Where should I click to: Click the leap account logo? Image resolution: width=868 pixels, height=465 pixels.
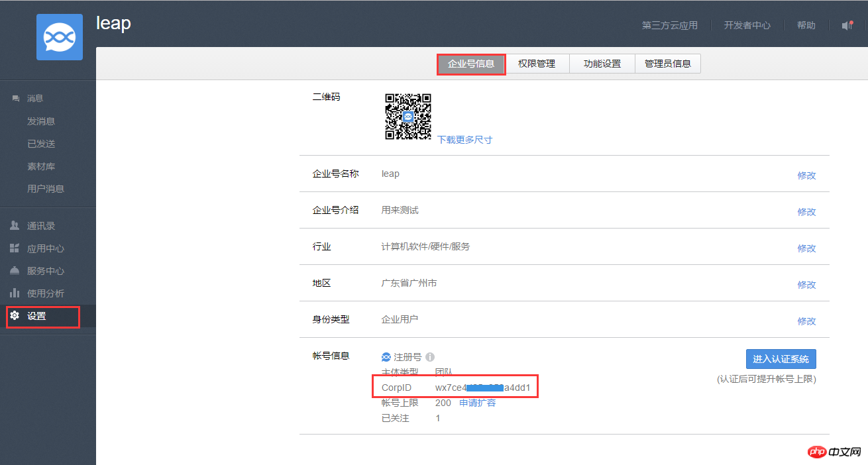[59, 38]
